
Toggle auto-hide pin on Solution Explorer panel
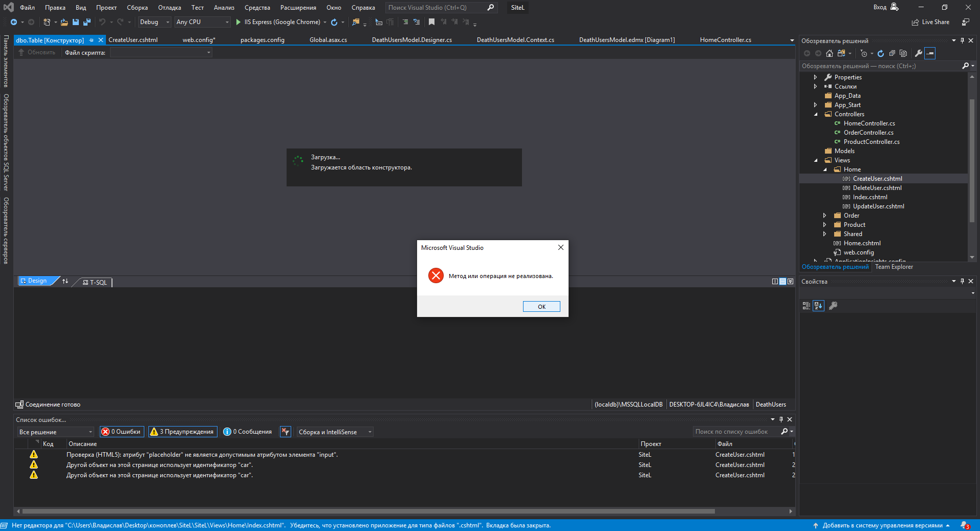coord(962,40)
